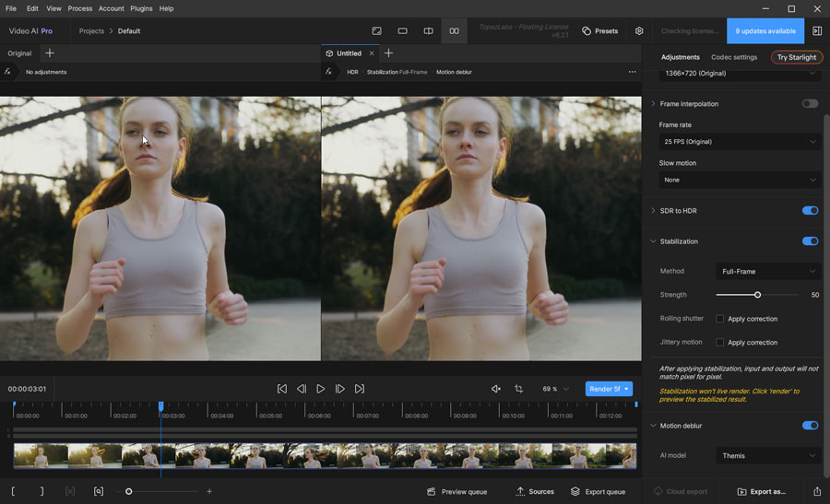The image size is (830, 504).
Task: Switch to the Adjustments tab
Action: click(x=681, y=57)
